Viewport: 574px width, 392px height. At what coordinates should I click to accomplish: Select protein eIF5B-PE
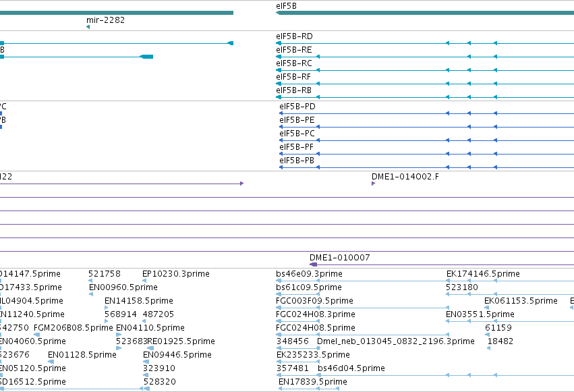297,120
